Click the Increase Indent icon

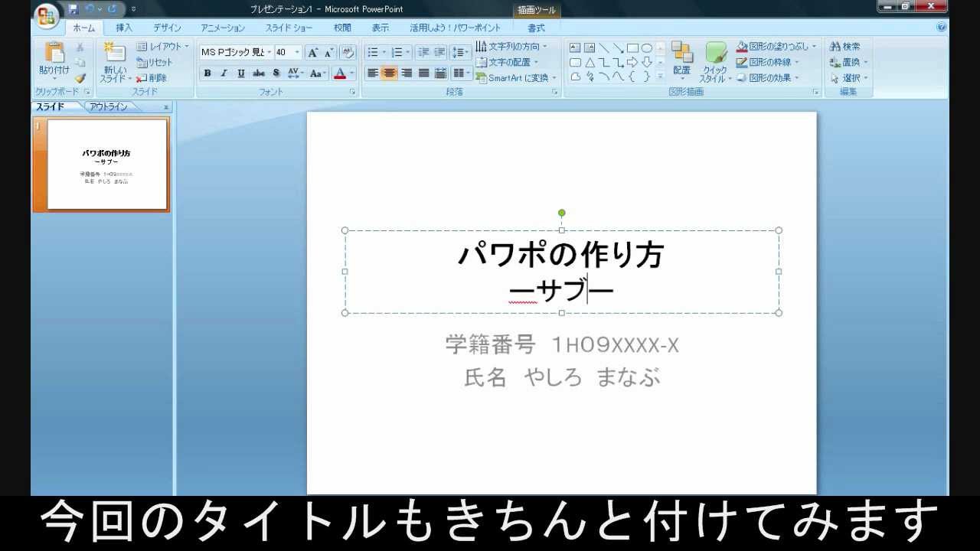439,52
